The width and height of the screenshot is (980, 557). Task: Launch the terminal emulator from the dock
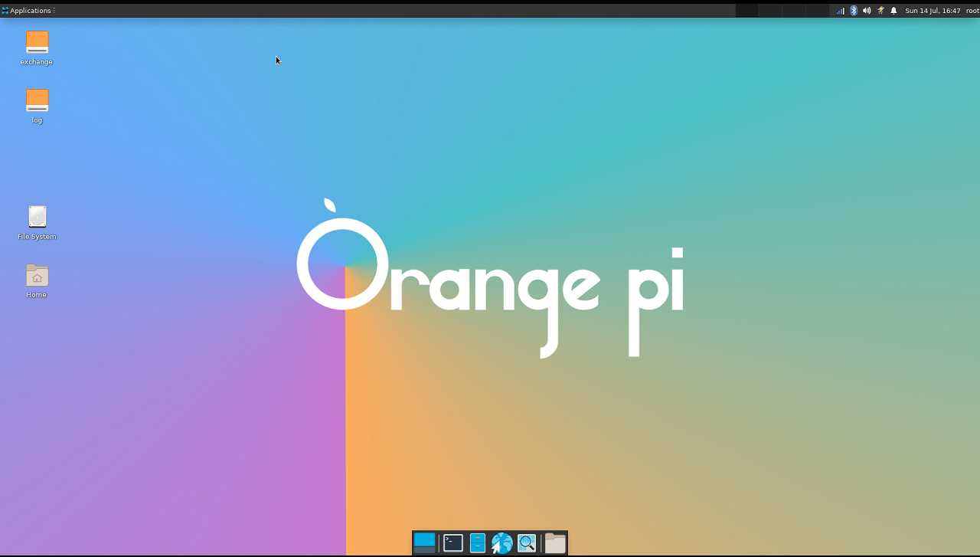pyautogui.click(x=453, y=543)
